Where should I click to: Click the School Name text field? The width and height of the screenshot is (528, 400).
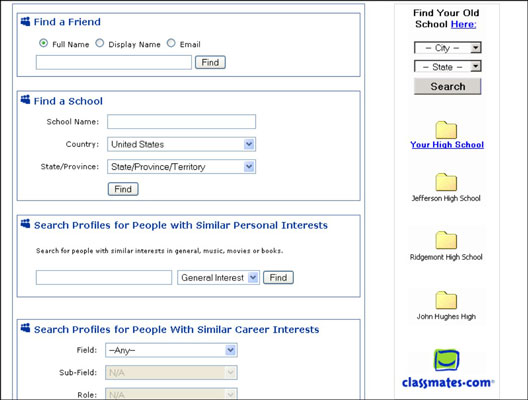pyautogui.click(x=182, y=122)
